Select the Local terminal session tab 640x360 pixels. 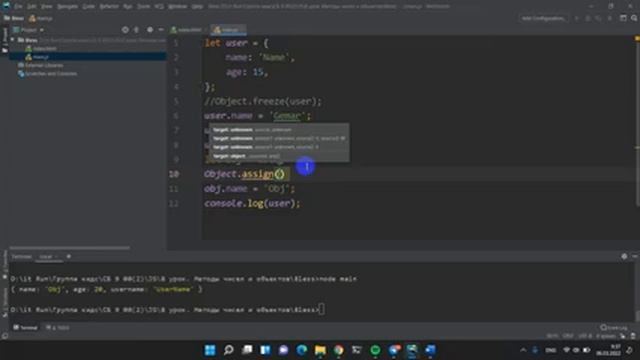tap(48, 257)
